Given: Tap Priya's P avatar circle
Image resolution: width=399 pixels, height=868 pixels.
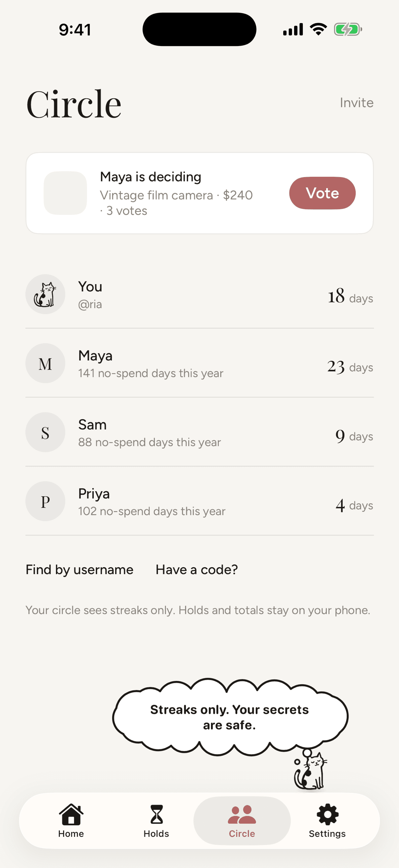Looking at the screenshot, I should pos(45,502).
